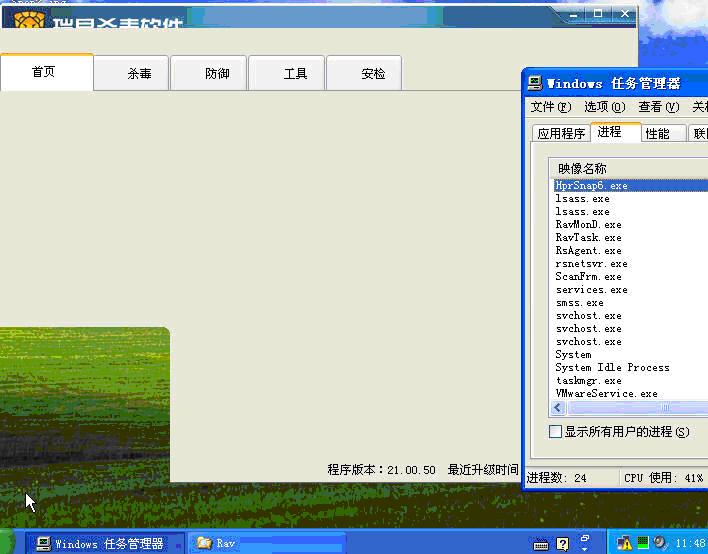Screen dimensions: 708x554
Task: Enable 显示所有用户的进程 checkbox
Action: [555, 432]
